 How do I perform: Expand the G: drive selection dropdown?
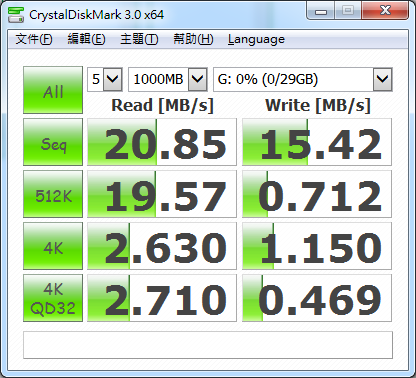coord(382,79)
